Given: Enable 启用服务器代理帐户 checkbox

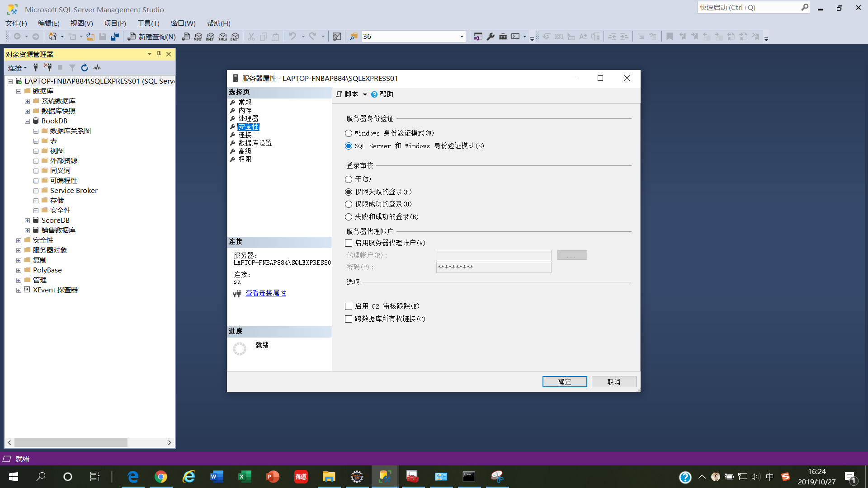Looking at the screenshot, I should pyautogui.click(x=349, y=243).
